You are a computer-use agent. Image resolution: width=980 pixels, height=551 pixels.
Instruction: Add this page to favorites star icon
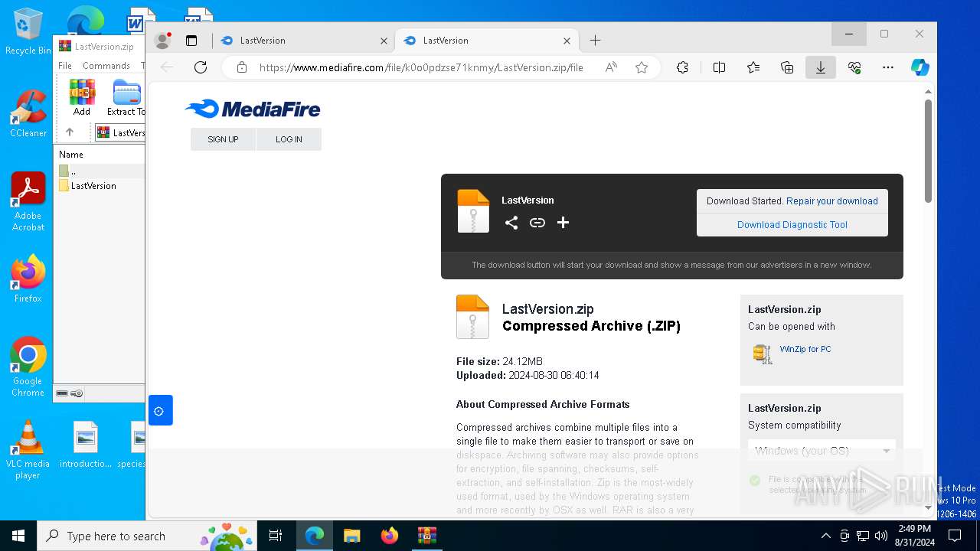pos(642,67)
